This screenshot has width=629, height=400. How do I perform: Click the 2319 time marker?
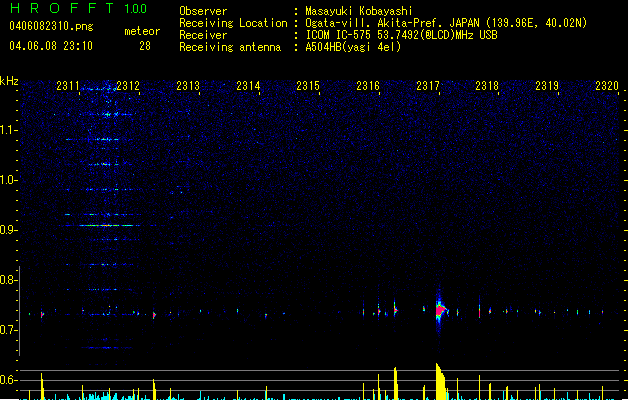[547, 86]
